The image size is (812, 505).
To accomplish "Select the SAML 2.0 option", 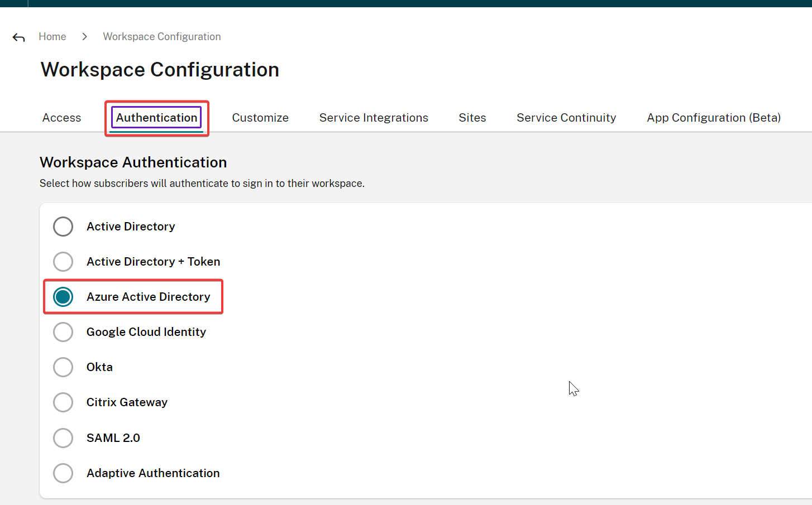I will pyautogui.click(x=63, y=438).
